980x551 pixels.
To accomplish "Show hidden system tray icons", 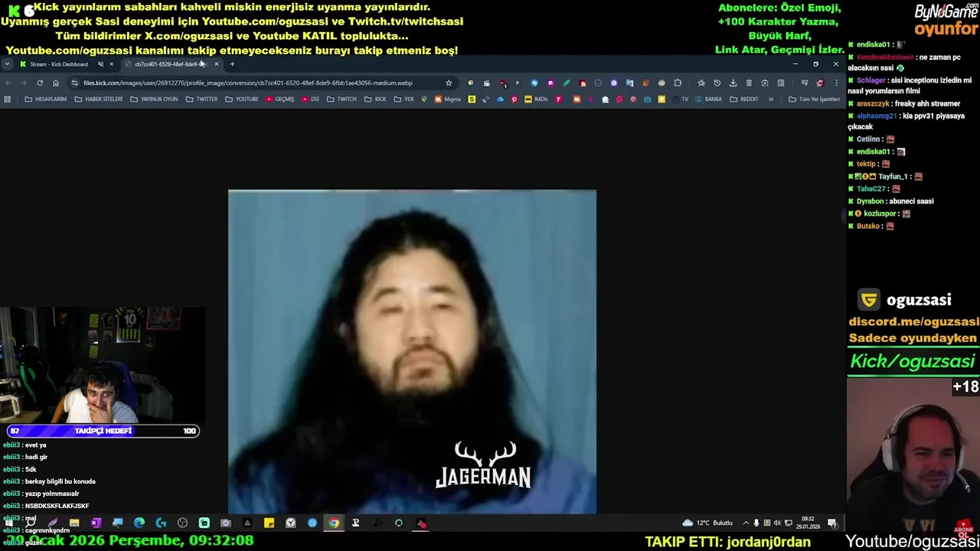I will click(x=746, y=523).
